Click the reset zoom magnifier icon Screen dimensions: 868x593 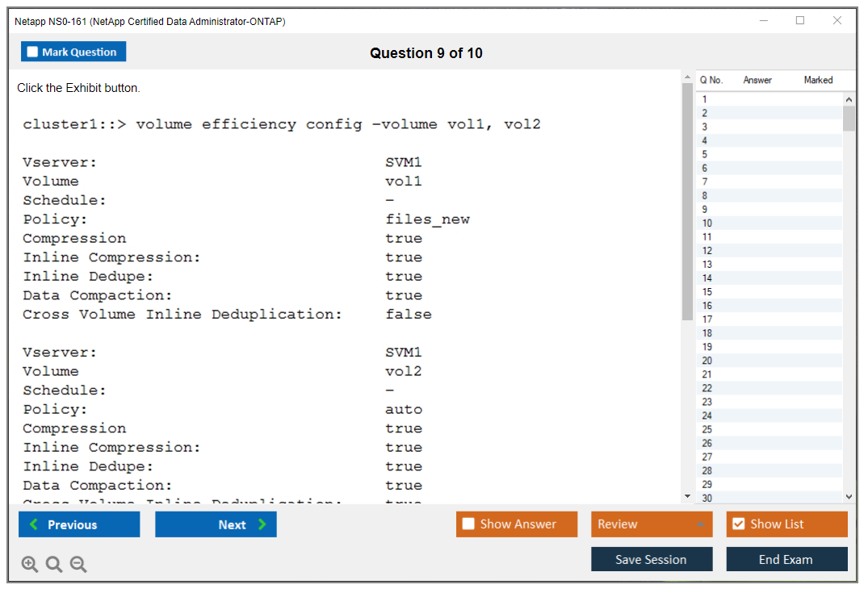(54, 565)
